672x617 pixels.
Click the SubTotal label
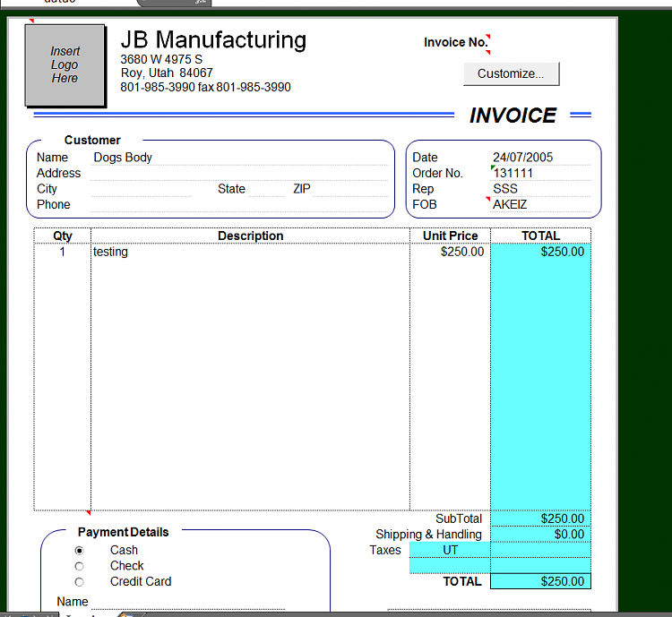[x=459, y=518]
